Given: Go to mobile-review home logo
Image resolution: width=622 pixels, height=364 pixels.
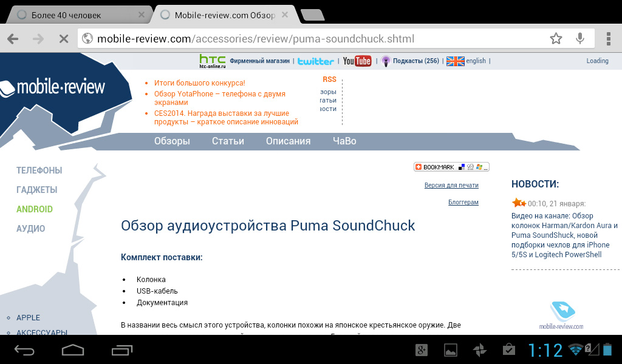Looking at the screenshot, I should tap(53, 87).
